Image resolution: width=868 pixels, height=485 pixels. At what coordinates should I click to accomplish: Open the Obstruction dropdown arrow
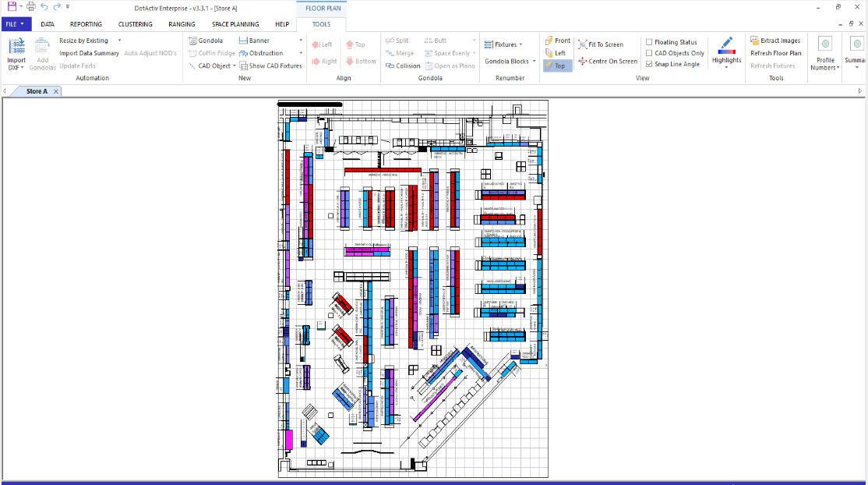pos(301,53)
